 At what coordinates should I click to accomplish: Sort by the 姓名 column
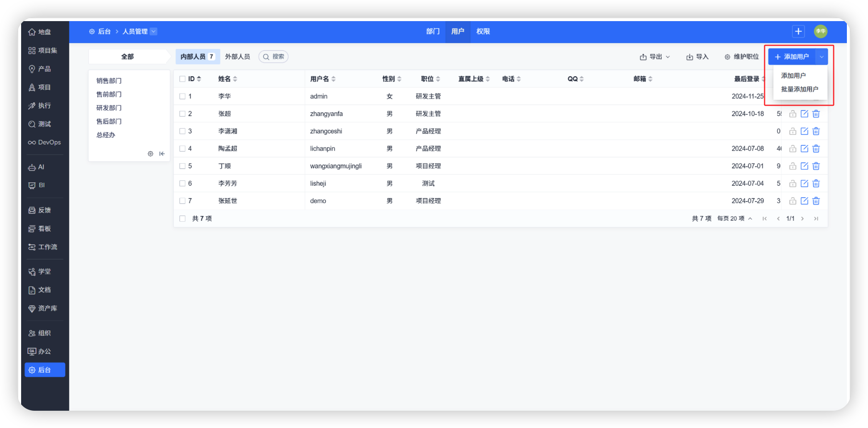tap(228, 79)
